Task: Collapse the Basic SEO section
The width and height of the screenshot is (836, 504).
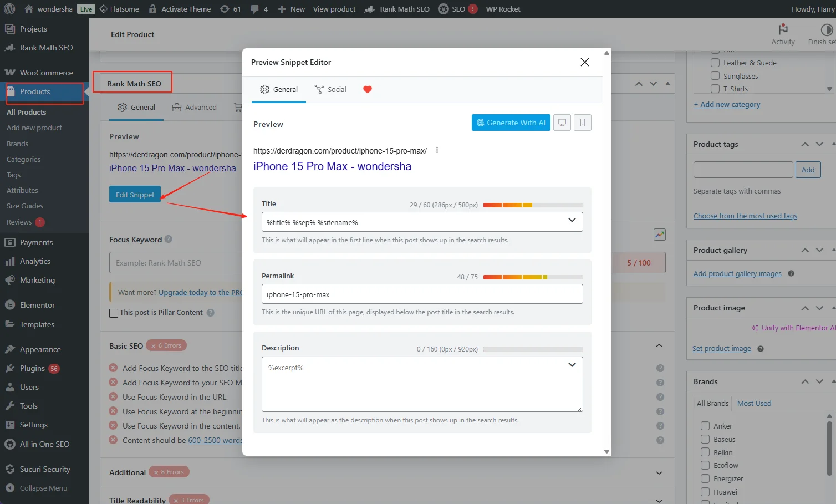Action: tap(659, 345)
